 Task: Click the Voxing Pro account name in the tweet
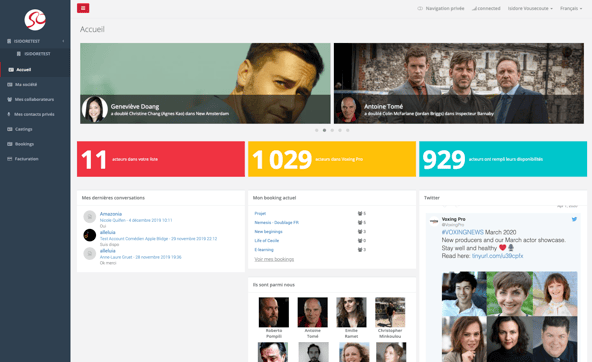pos(453,219)
